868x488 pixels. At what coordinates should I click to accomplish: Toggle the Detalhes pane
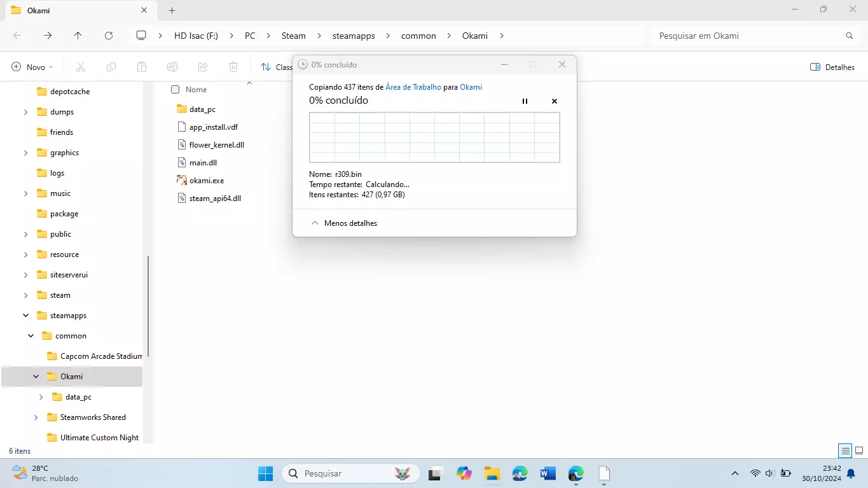point(832,67)
